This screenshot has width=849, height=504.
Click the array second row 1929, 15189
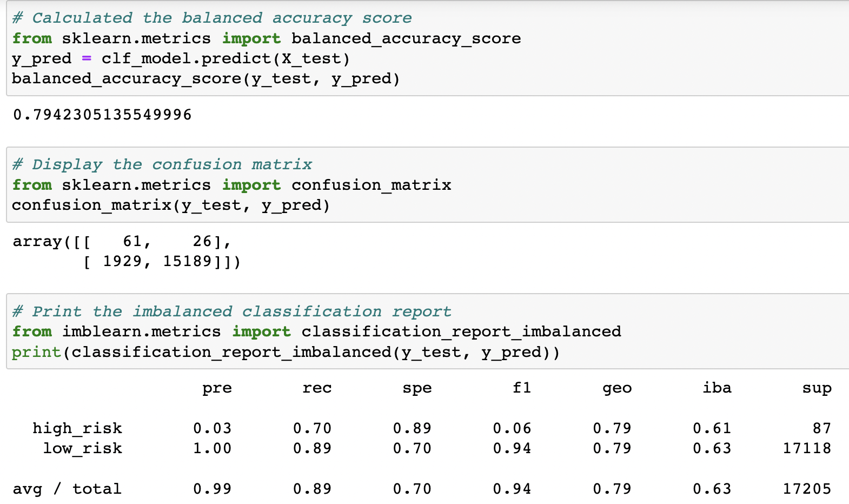162,262
